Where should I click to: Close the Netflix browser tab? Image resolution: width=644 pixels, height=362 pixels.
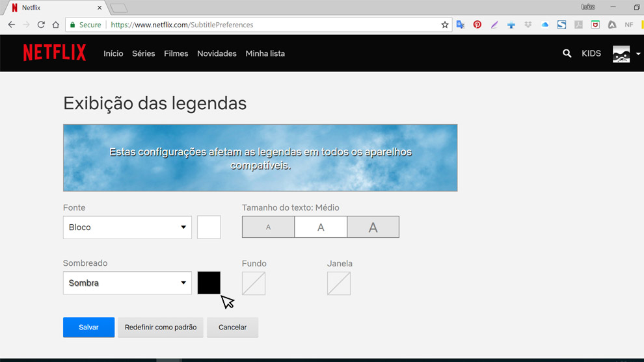[x=100, y=7]
